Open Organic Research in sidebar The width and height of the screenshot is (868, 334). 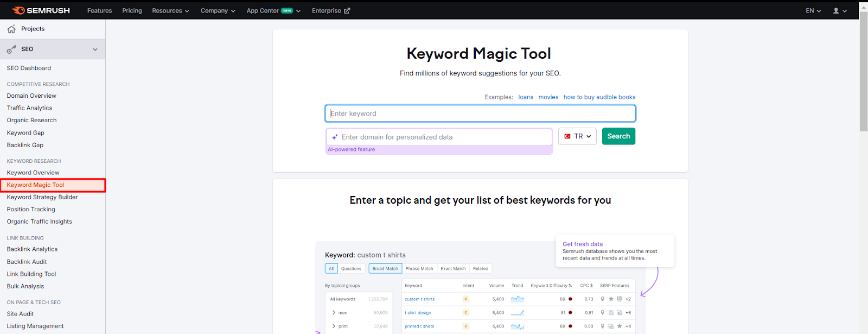pos(31,121)
